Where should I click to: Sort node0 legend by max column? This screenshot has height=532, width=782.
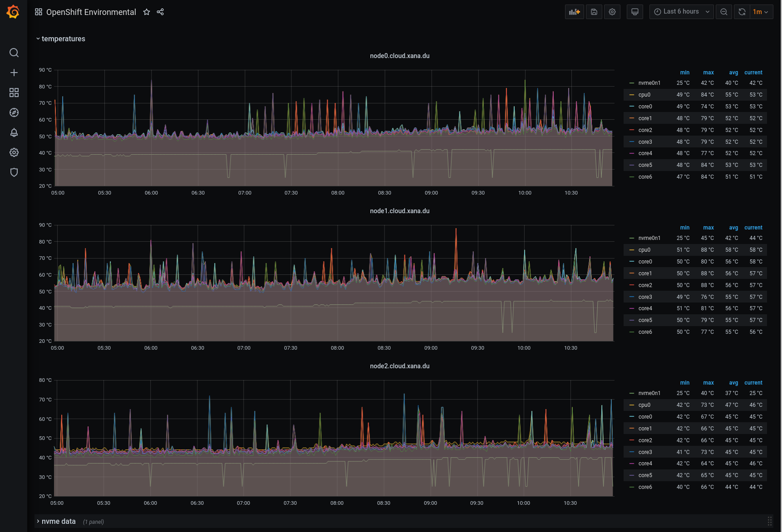(708, 73)
